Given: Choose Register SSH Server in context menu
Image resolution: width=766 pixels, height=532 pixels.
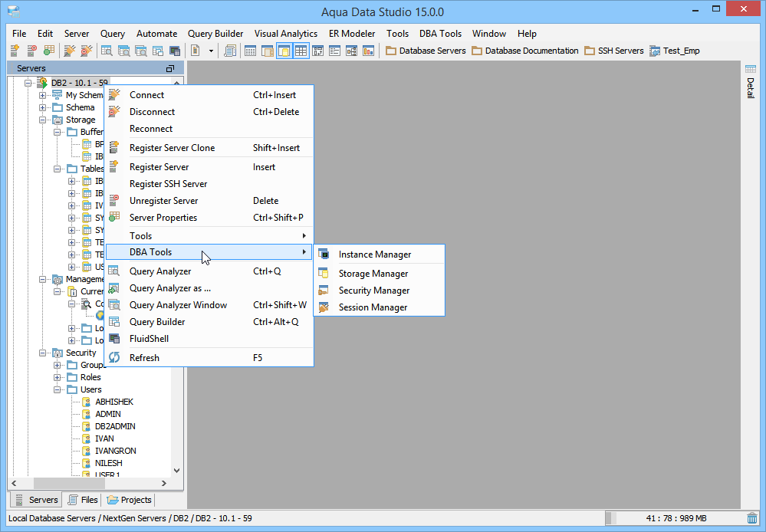Looking at the screenshot, I should (209, 184).
